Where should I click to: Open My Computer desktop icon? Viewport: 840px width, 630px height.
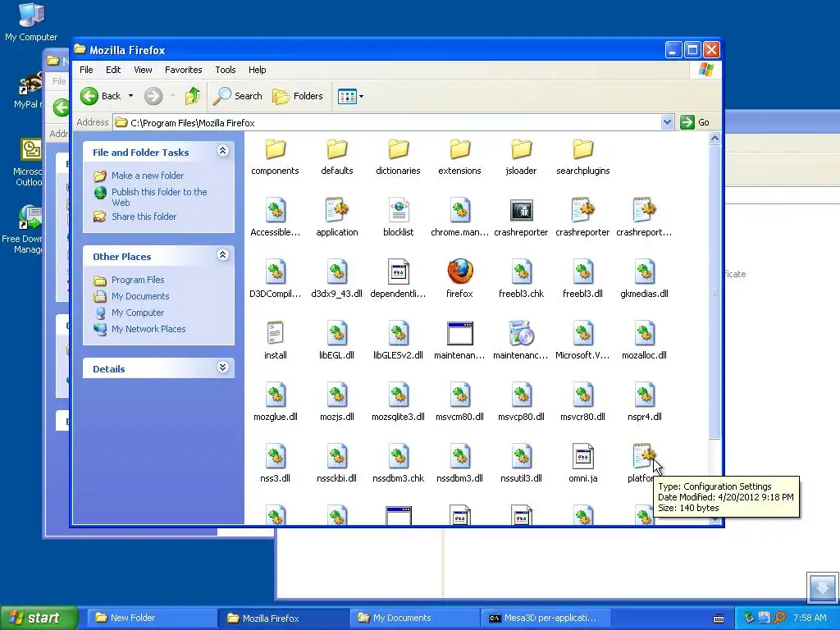pyautogui.click(x=31, y=21)
